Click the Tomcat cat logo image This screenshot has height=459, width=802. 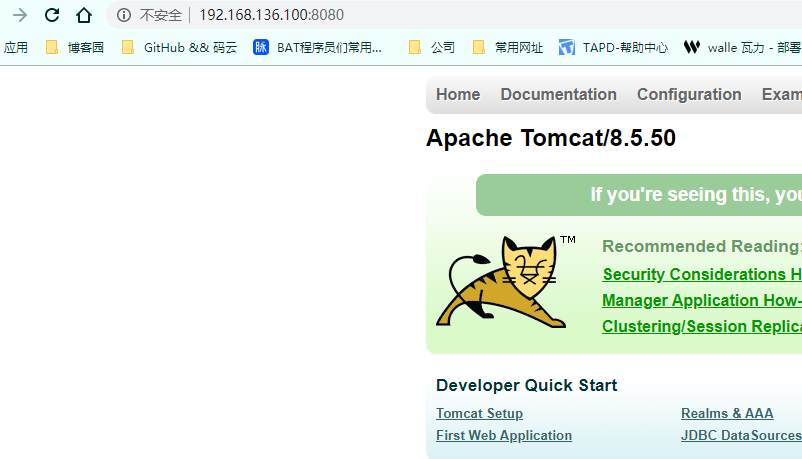point(505,281)
